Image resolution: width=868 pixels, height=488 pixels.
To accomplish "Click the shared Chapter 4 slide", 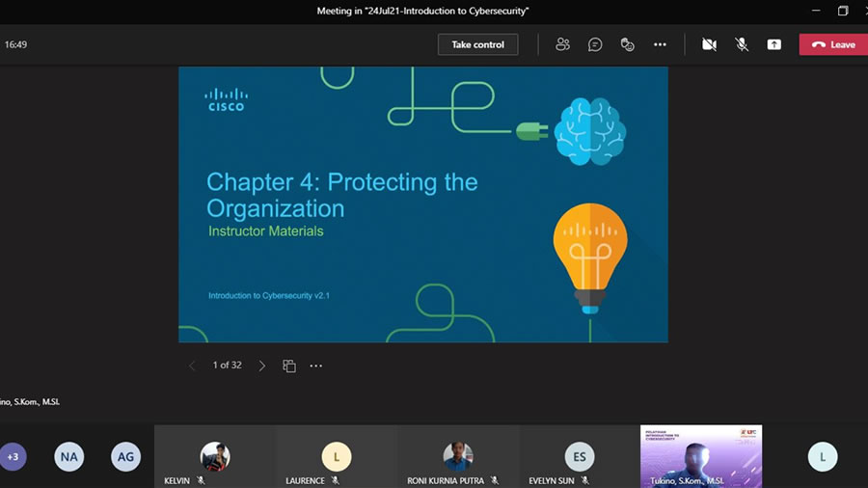I will click(422, 204).
